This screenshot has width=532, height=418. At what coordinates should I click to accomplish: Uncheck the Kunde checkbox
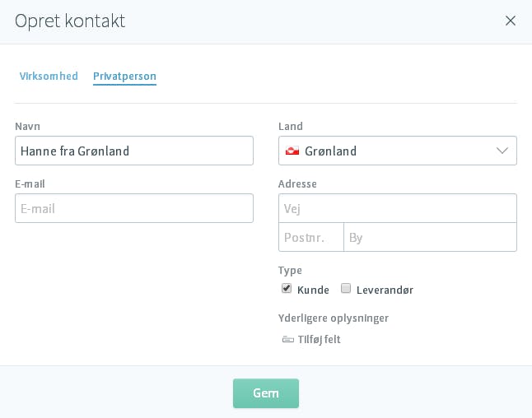[x=287, y=289]
